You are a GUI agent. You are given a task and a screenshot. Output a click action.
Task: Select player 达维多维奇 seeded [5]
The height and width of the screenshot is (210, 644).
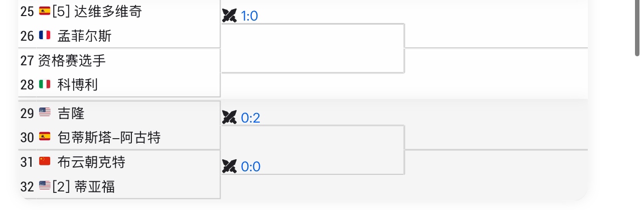(x=108, y=12)
